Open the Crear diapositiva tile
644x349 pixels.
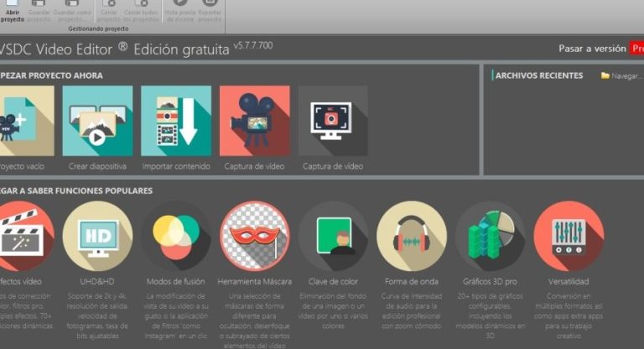[x=98, y=121]
